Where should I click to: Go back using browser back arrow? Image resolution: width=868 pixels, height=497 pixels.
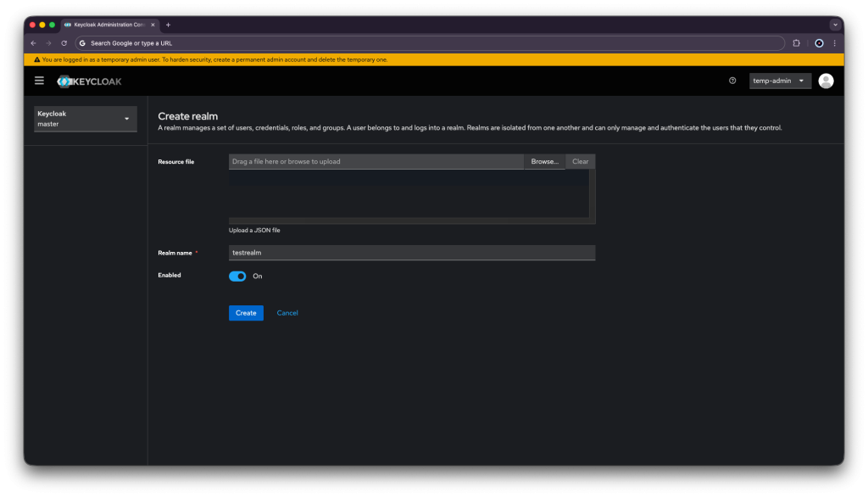point(33,42)
